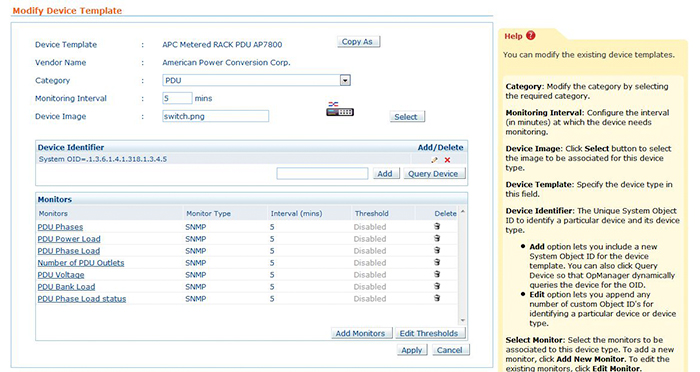Focus the new device identifier text box
This screenshot has width=700, height=372.
pyautogui.click(x=322, y=173)
